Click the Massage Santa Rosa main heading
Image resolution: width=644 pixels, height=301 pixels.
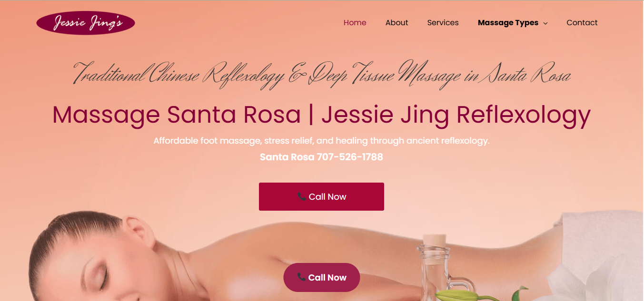coord(321,115)
